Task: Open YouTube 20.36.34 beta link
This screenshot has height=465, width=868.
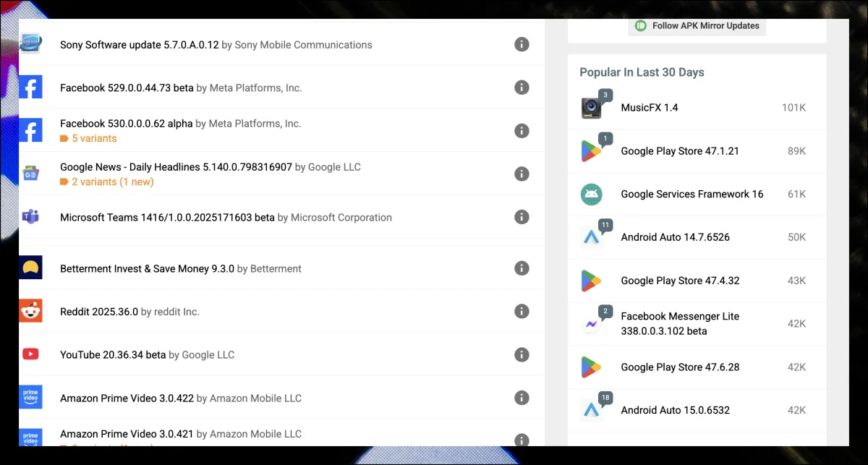Action: (x=113, y=355)
